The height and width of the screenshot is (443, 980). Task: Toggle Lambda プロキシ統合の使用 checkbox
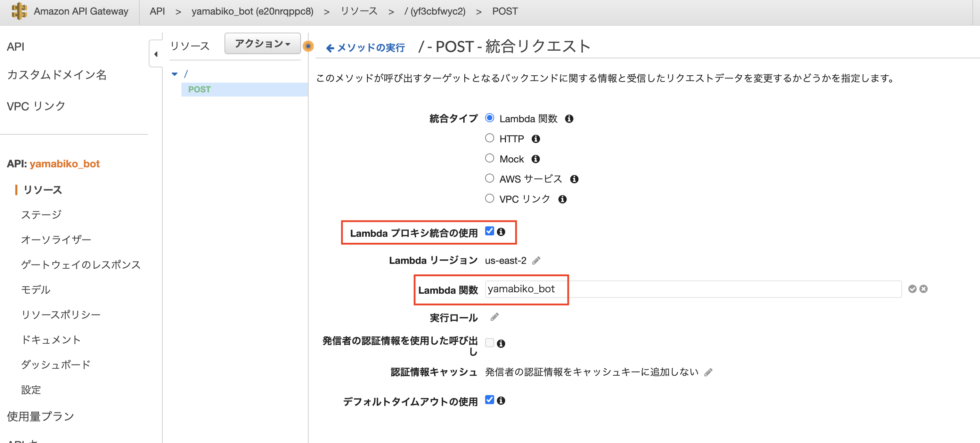click(x=490, y=231)
